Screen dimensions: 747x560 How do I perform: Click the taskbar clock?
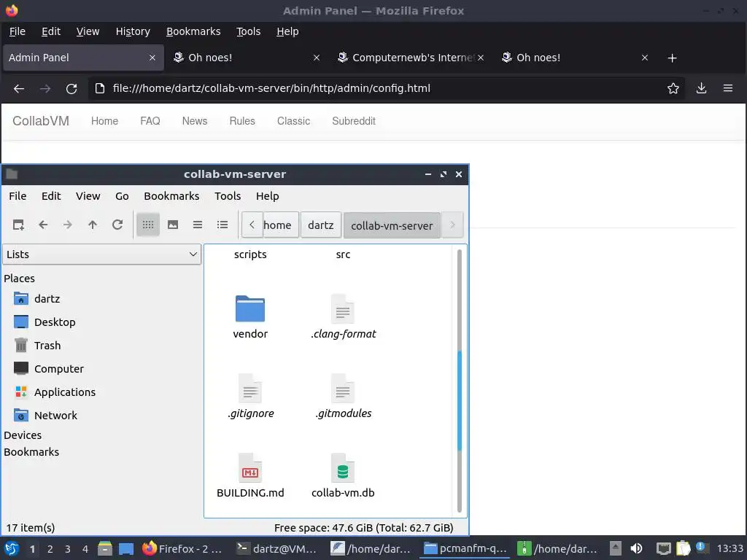coord(729,548)
